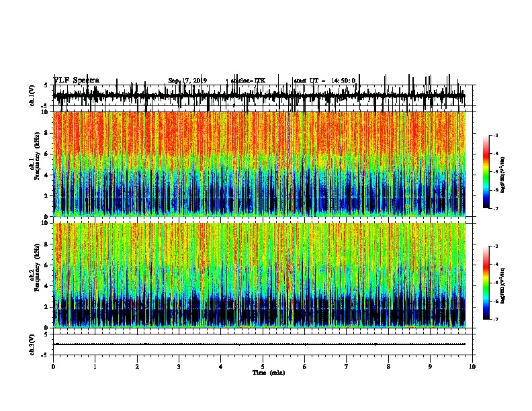Click the "VLF Spectra" plot title

[x=77, y=81]
